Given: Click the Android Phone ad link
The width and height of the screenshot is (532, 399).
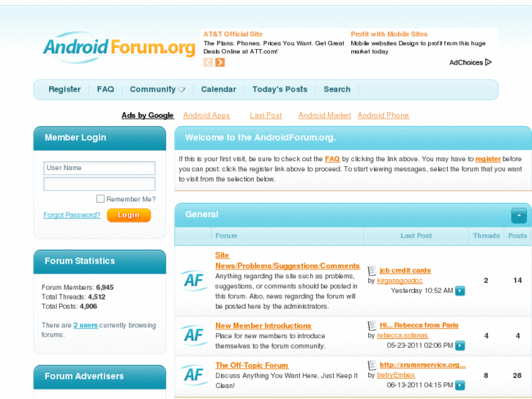Looking at the screenshot, I should click(383, 116).
